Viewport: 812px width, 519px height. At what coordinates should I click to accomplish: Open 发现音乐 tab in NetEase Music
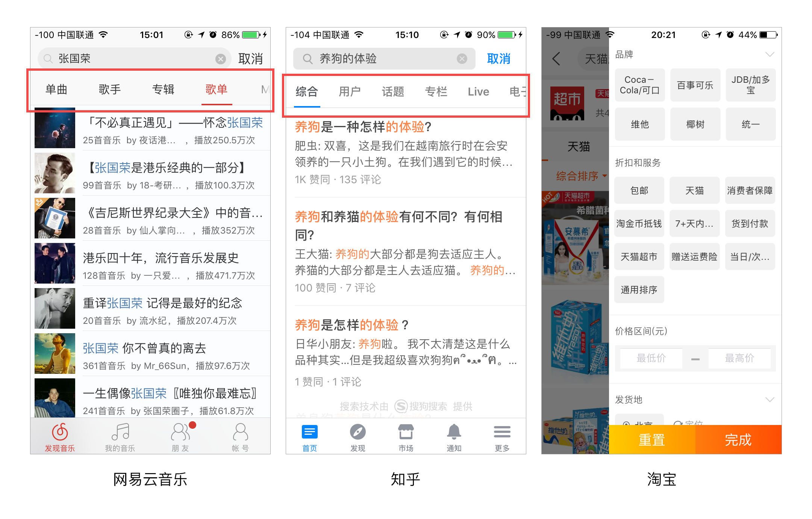pyautogui.click(x=60, y=437)
